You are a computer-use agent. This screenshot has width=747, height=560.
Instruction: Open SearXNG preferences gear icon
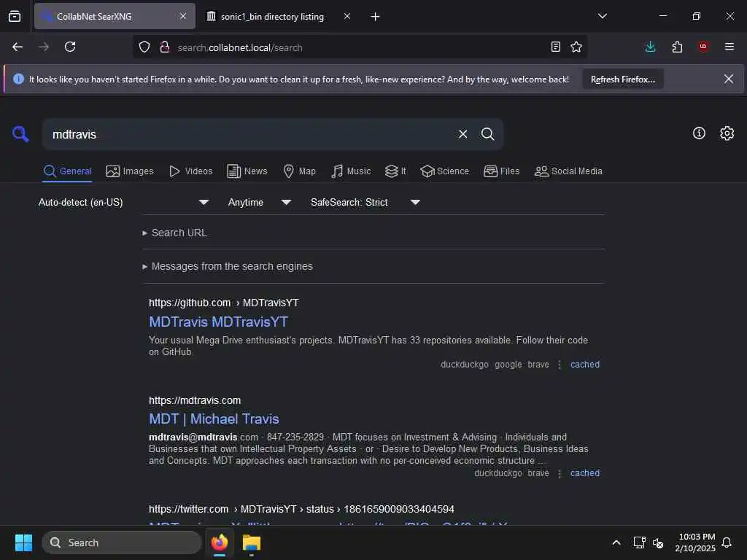pos(727,133)
